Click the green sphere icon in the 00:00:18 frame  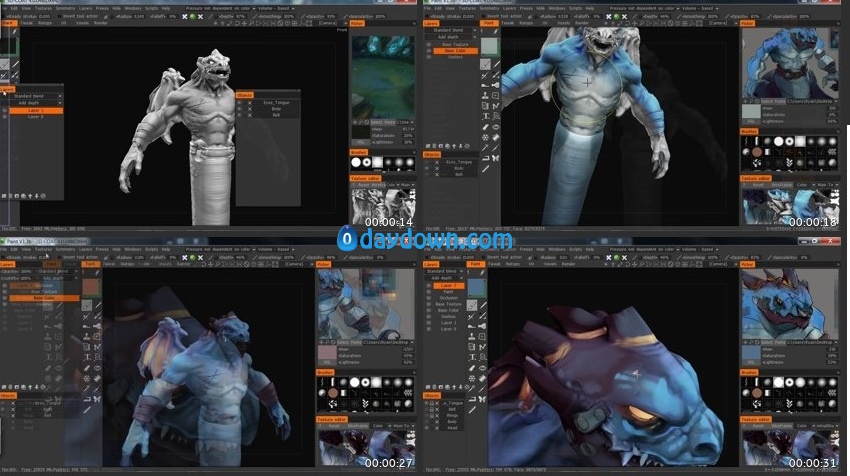(x=616, y=17)
